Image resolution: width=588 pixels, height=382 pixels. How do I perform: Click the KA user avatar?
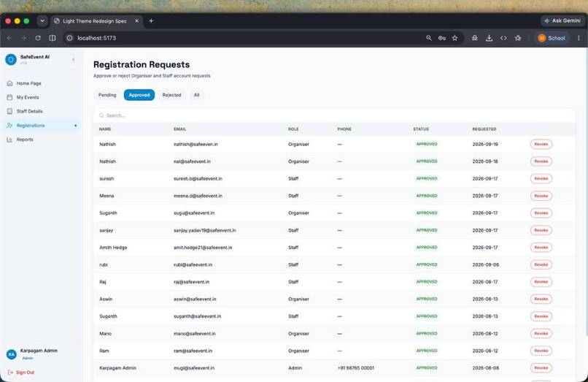pos(12,354)
